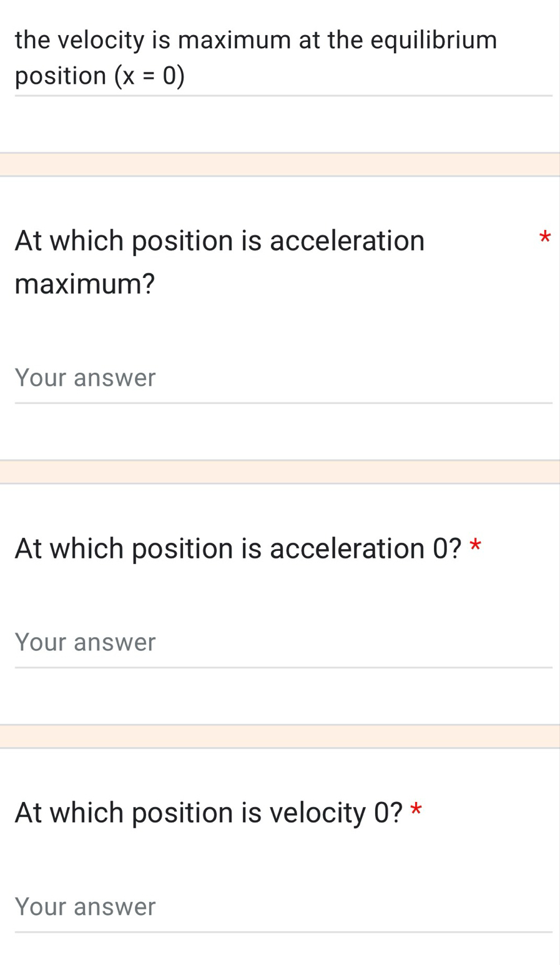Click the word 'maximum?' in the question's second line
This screenshot has height=965, width=560.
(x=85, y=284)
